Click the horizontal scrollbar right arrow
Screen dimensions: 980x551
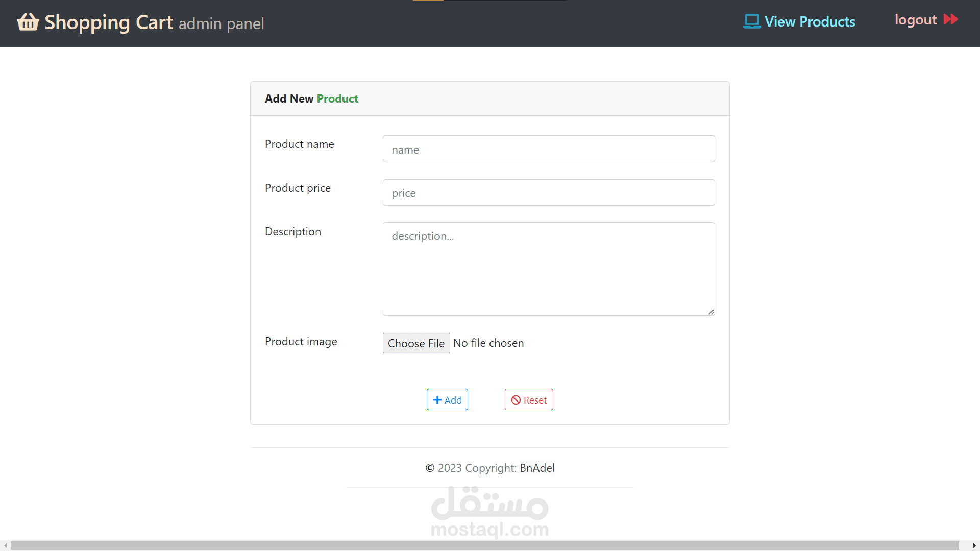point(974,546)
